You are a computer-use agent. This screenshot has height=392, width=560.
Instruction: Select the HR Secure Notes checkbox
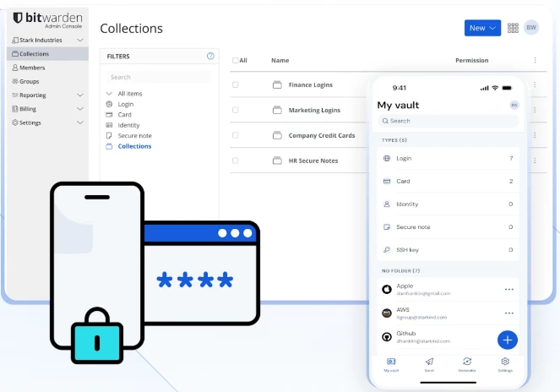click(x=236, y=161)
